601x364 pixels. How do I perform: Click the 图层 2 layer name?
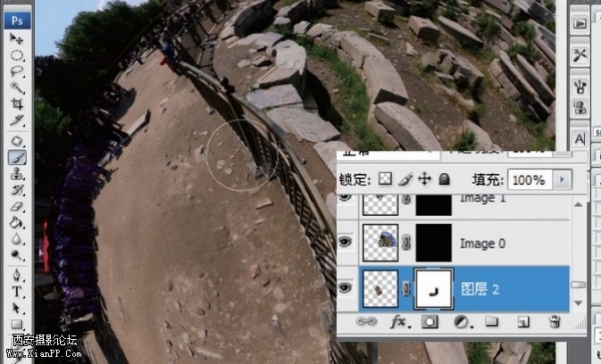[x=480, y=289]
